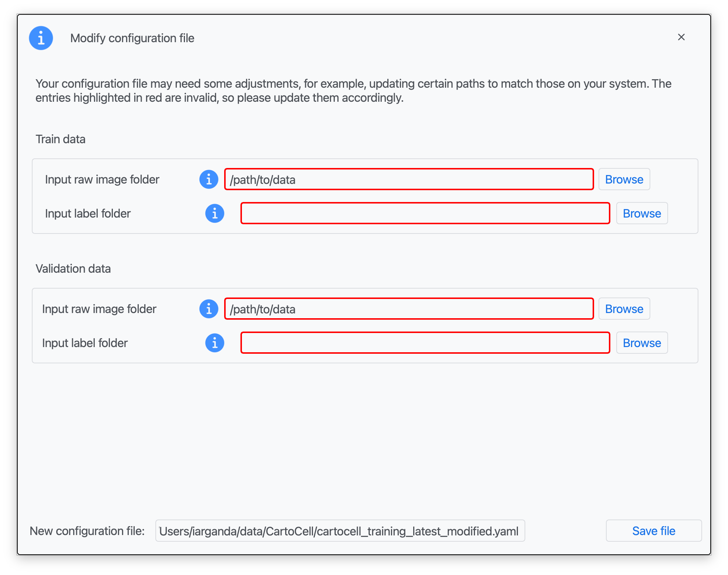
Task: Click 'Input raw image folder' label under Train data
Action: 102,179
